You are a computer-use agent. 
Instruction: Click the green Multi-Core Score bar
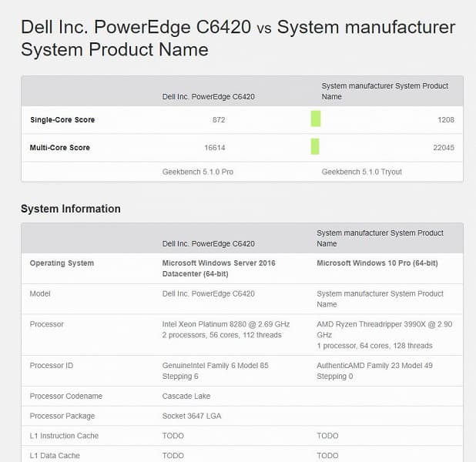[315, 147]
